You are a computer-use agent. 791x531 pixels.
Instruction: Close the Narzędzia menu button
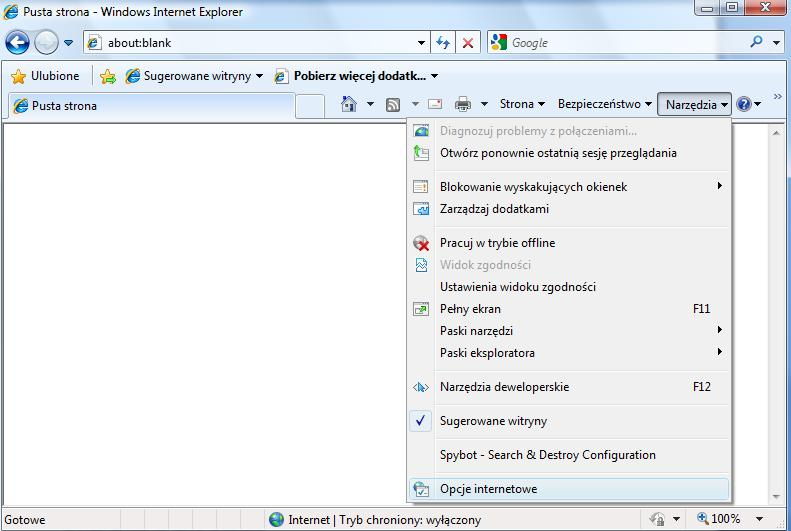(695, 104)
